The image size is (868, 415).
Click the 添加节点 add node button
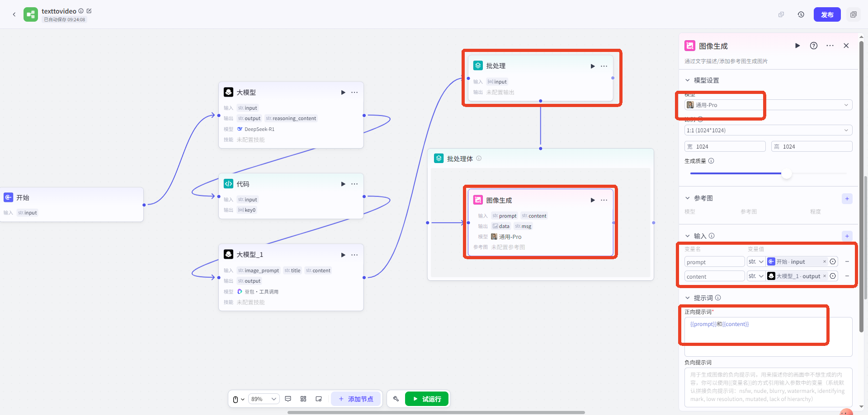click(x=356, y=399)
